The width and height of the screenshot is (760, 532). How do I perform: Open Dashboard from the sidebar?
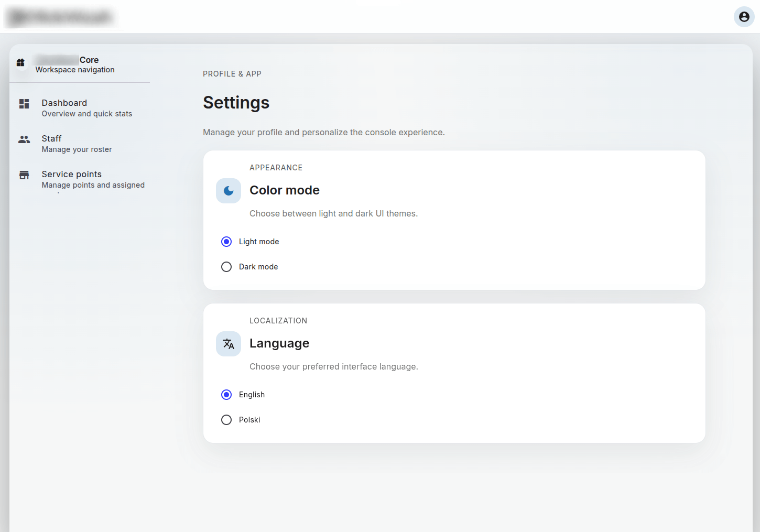(64, 103)
